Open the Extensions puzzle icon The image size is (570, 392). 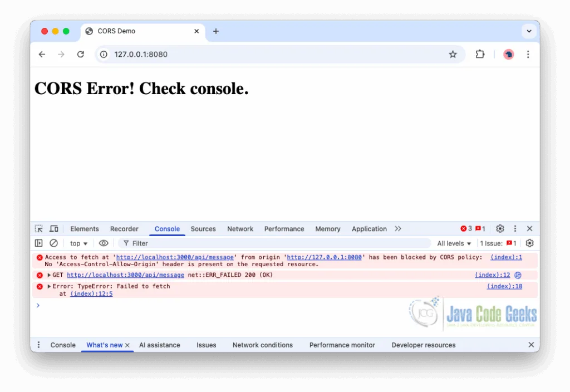(480, 54)
